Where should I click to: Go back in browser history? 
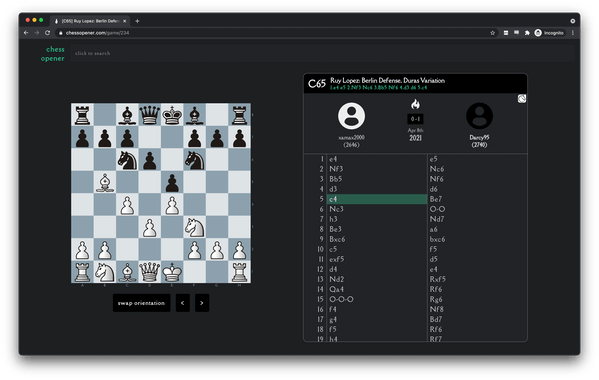pos(26,33)
